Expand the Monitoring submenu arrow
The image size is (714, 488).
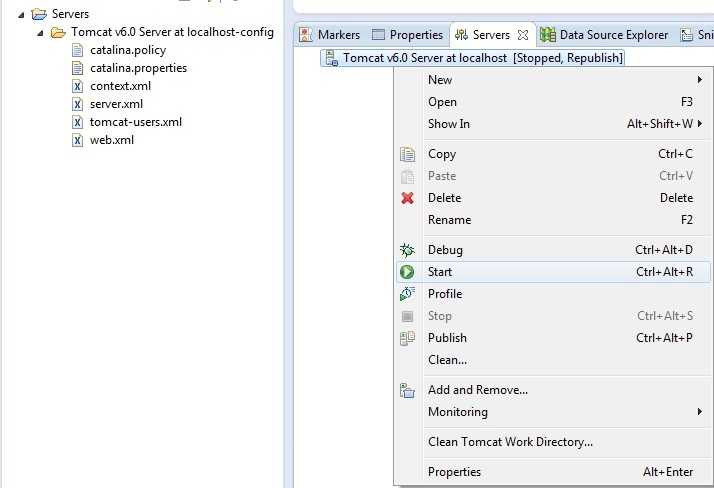700,412
